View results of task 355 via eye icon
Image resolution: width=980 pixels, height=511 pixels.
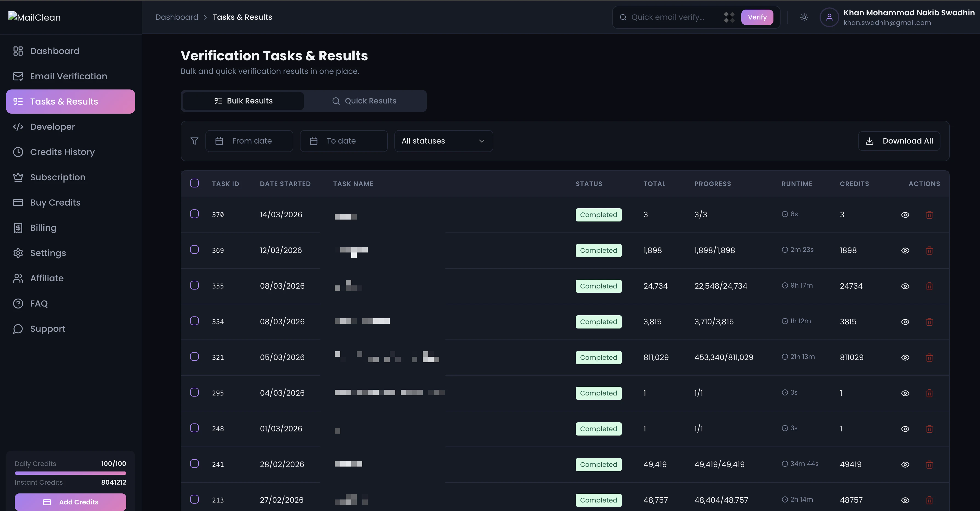click(x=905, y=286)
